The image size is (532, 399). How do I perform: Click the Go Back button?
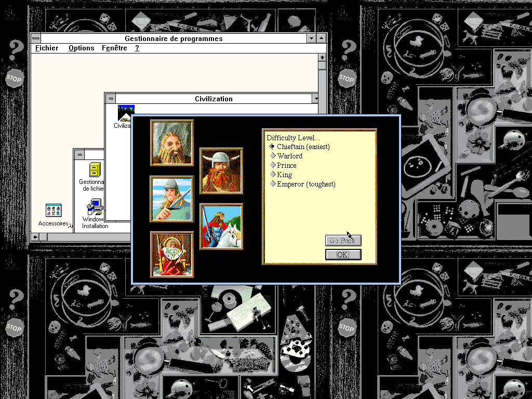[x=343, y=240]
